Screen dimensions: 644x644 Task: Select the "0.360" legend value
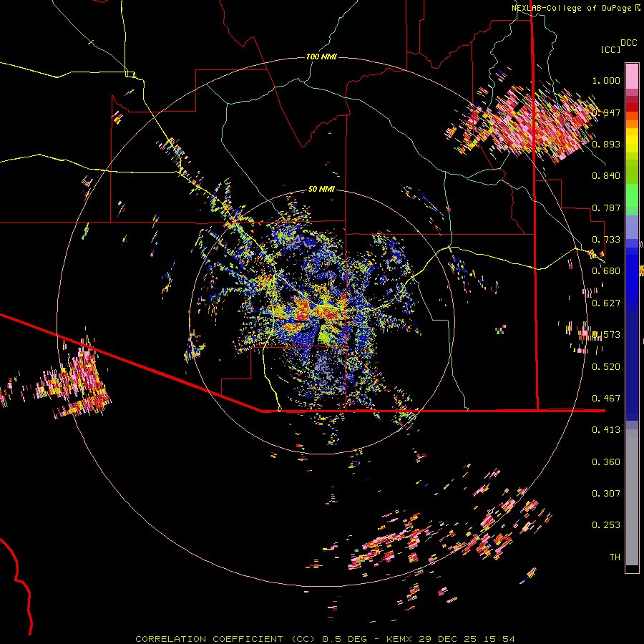(x=606, y=462)
